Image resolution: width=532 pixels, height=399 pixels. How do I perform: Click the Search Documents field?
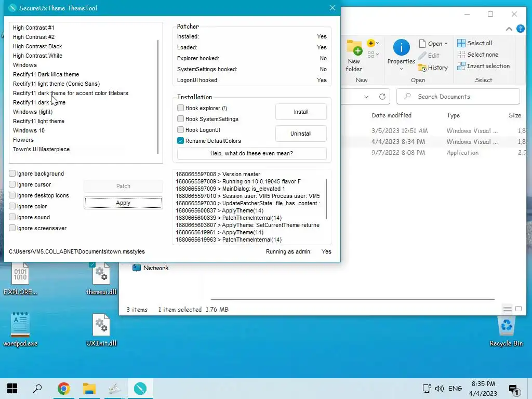(458, 97)
